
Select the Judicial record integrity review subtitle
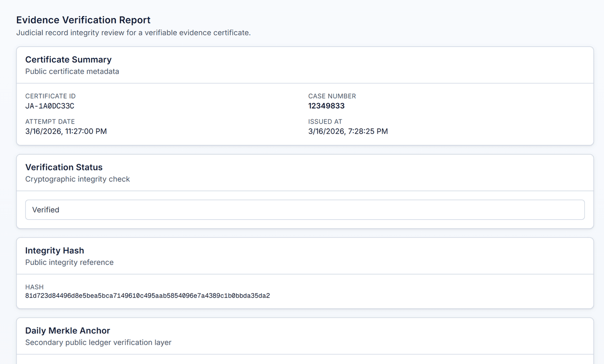coord(133,33)
